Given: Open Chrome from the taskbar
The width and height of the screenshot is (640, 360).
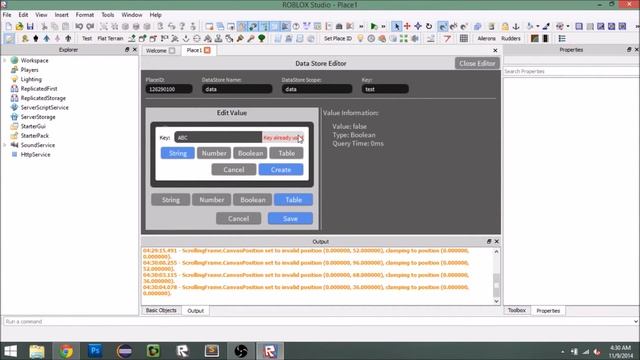Looking at the screenshot, I should [x=66, y=351].
